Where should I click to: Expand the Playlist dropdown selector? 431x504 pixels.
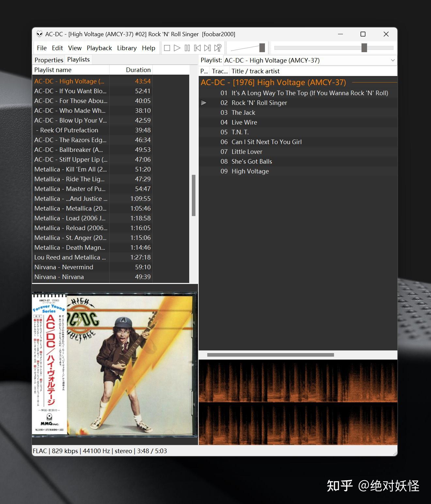(x=393, y=60)
